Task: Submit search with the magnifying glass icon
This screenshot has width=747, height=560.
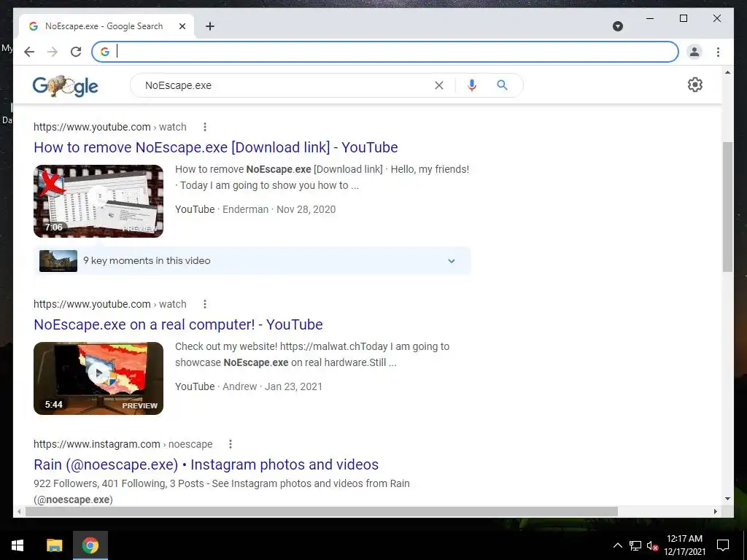Action: [x=502, y=85]
